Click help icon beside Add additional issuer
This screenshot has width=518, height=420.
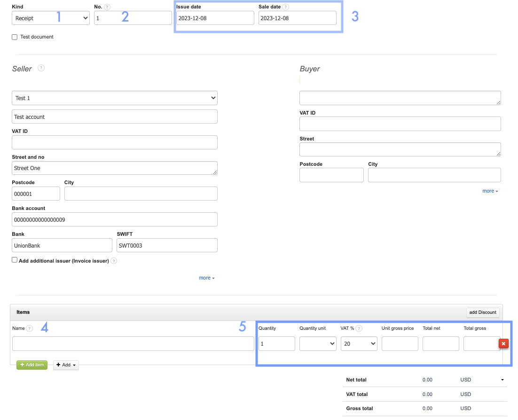point(114,261)
